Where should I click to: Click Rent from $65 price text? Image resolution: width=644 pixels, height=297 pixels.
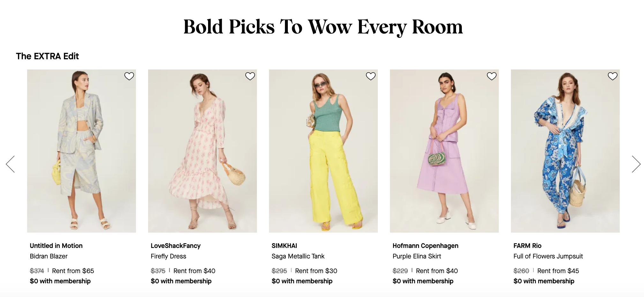click(x=73, y=271)
